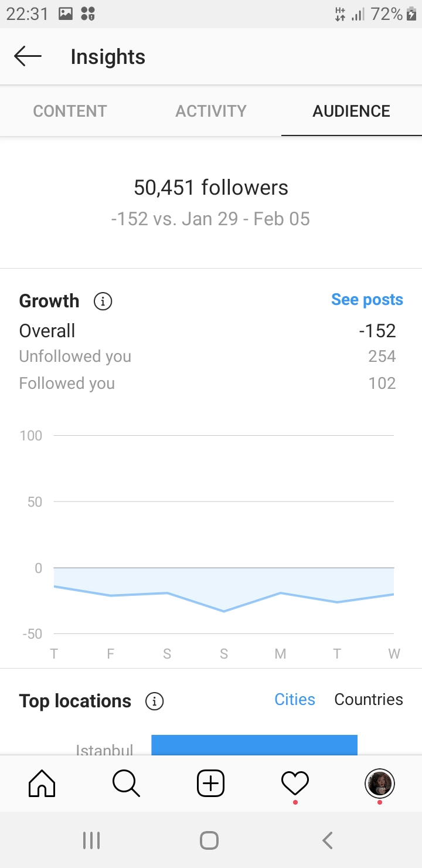Select Countries in Top locations
Screen dimensions: 422x868
(x=369, y=699)
